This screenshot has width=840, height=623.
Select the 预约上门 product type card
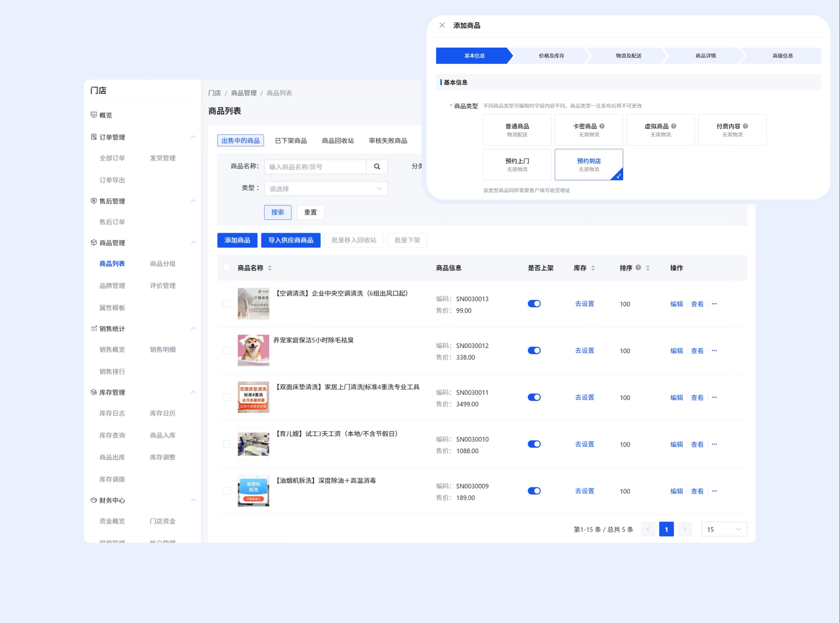pyautogui.click(x=517, y=164)
